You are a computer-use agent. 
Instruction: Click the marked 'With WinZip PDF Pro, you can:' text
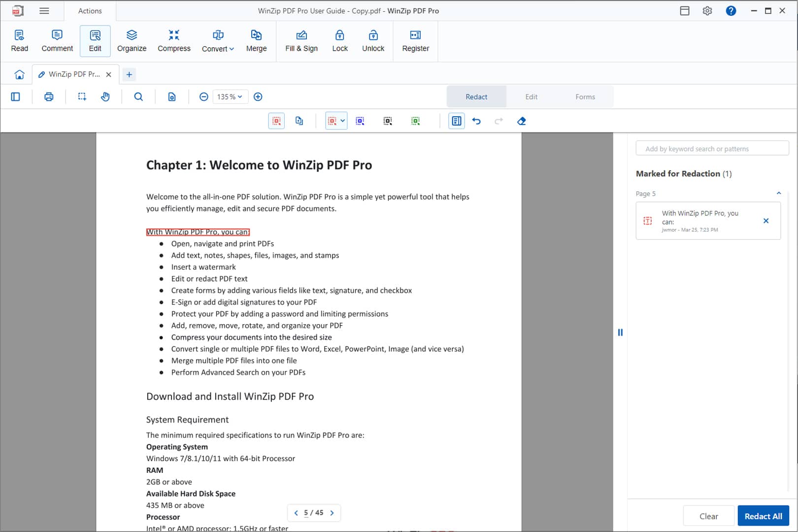pyautogui.click(x=198, y=232)
